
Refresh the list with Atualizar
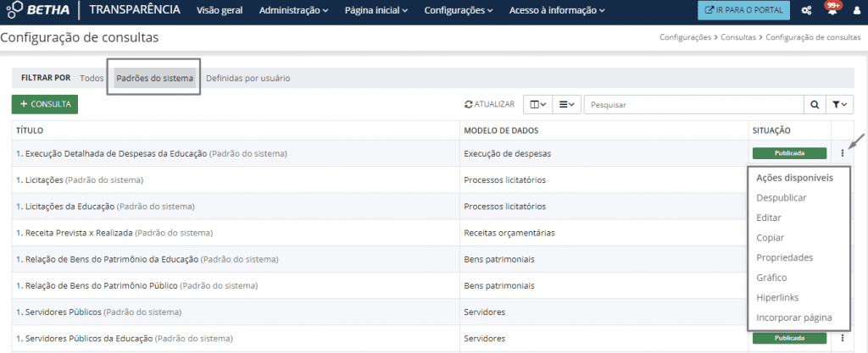coord(489,104)
